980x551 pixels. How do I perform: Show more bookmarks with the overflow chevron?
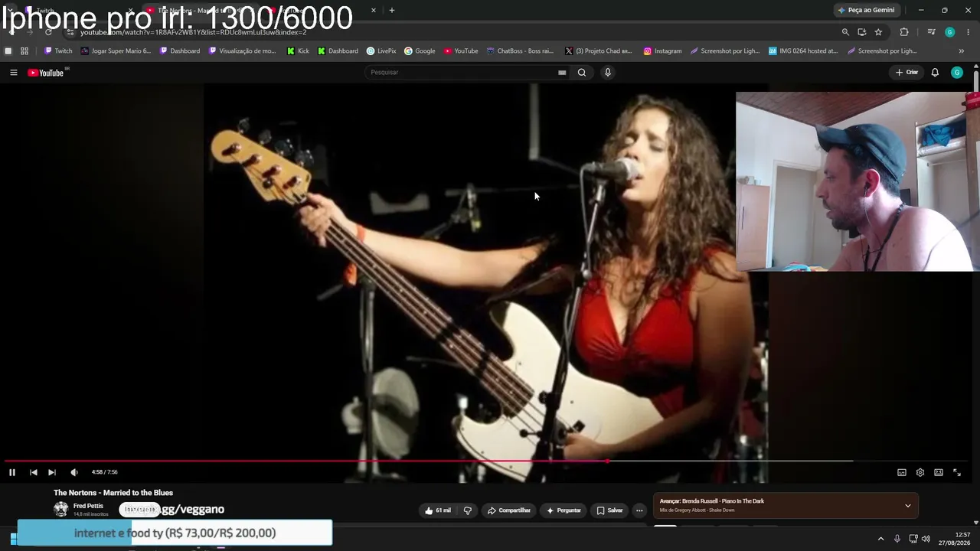(x=962, y=51)
